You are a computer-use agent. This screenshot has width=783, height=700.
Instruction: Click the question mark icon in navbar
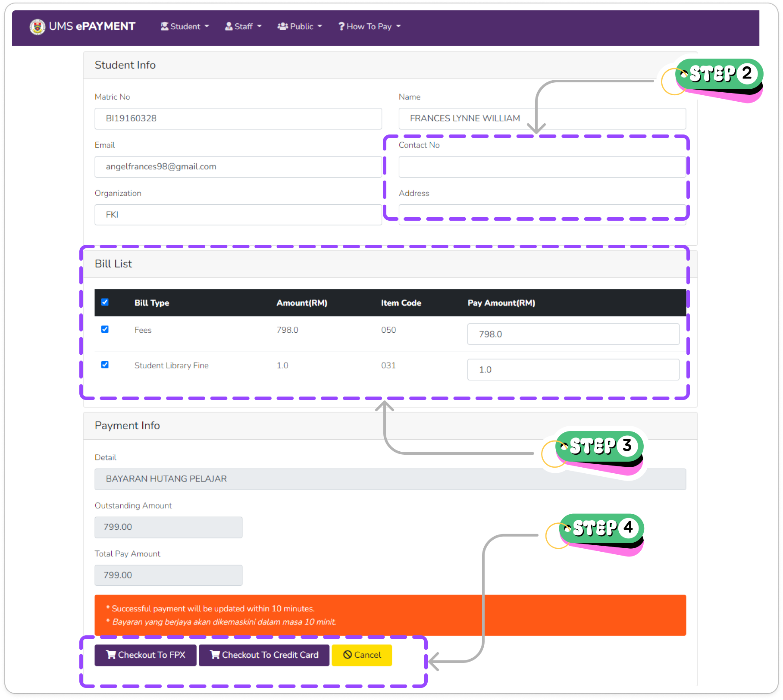coord(341,27)
